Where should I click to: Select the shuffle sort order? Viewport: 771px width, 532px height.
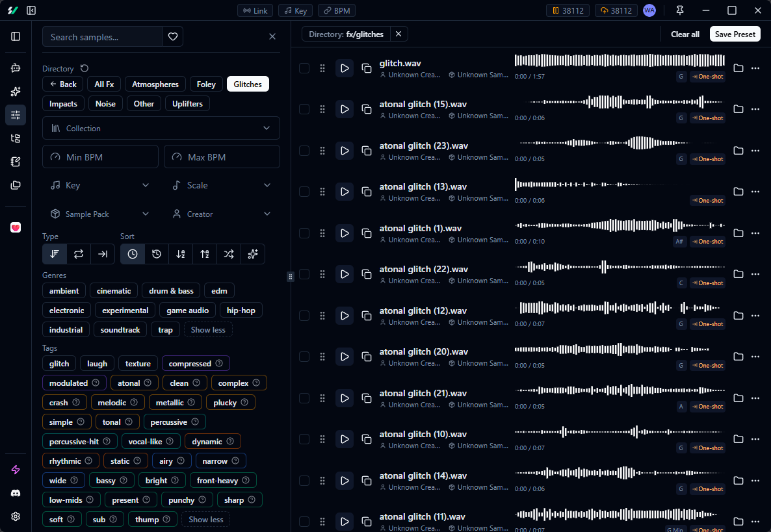click(x=229, y=254)
